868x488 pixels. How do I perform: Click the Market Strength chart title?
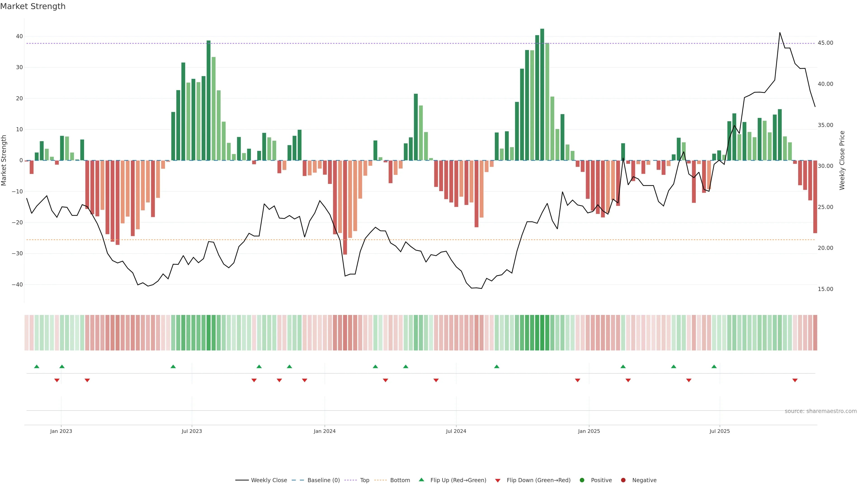click(x=33, y=6)
